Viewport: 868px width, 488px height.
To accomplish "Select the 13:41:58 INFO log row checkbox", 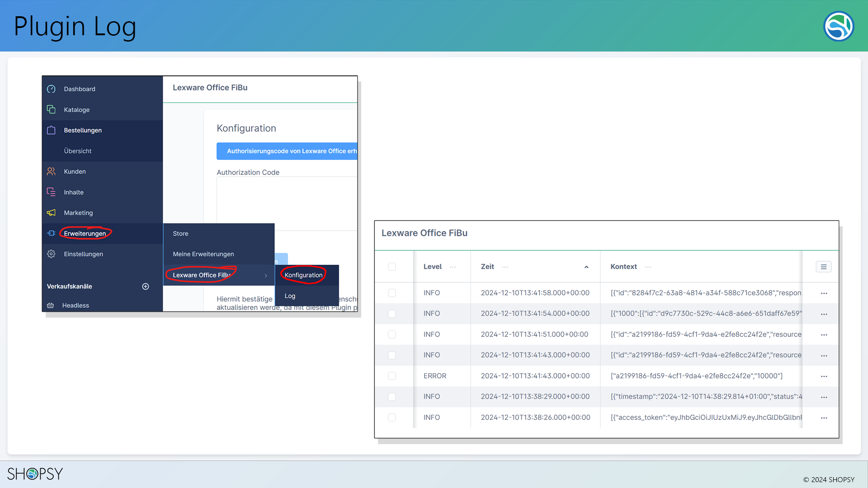I will [x=392, y=293].
